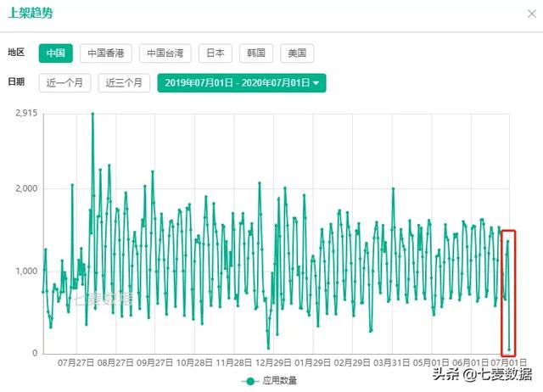Switch region to 中国台湾
This screenshot has height=392, width=543.
(165, 53)
